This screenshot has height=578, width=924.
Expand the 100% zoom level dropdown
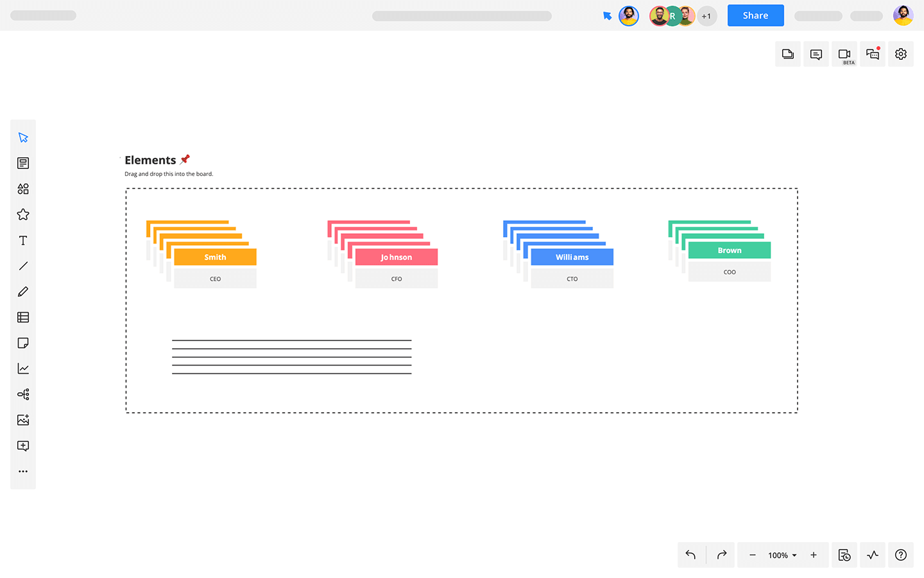pyautogui.click(x=782, y=555)
